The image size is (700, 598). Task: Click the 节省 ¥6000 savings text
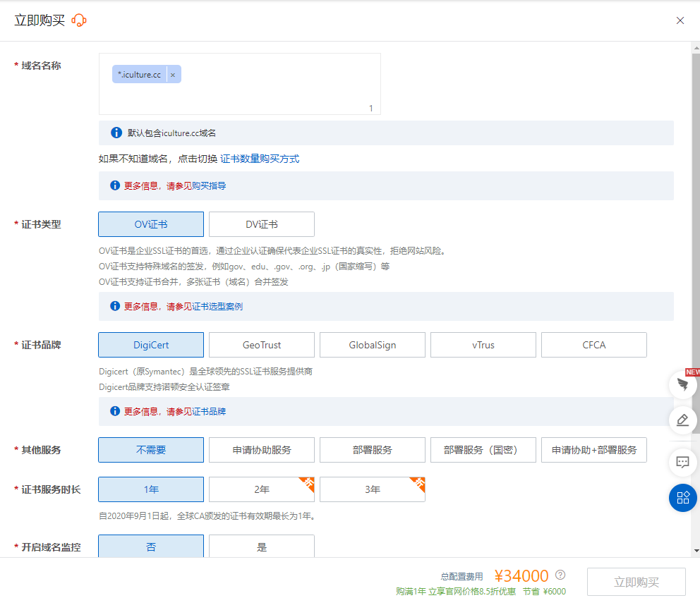[544, 592]
